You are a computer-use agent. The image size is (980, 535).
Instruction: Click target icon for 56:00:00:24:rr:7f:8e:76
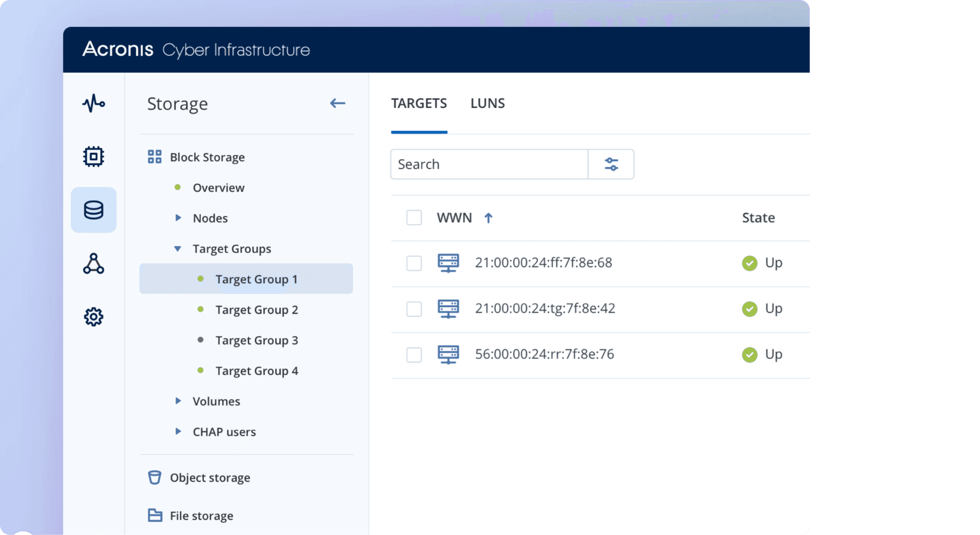click(448, 354)
